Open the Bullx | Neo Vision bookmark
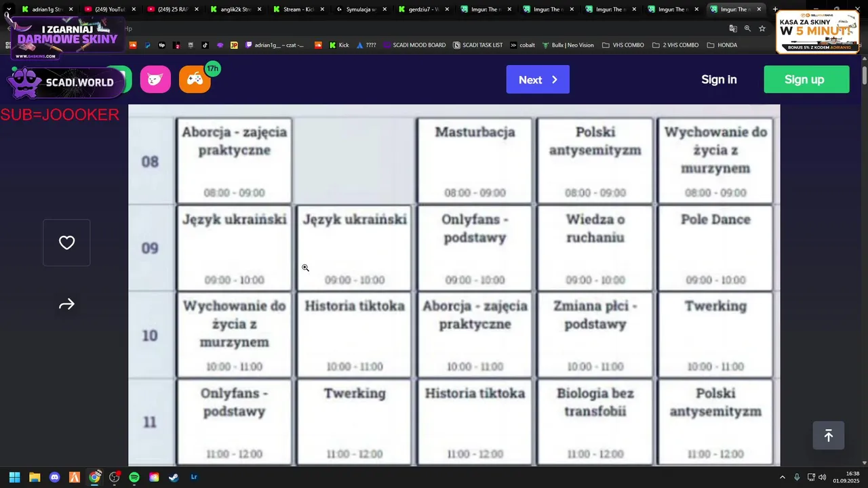 click(x=568, y=45)
